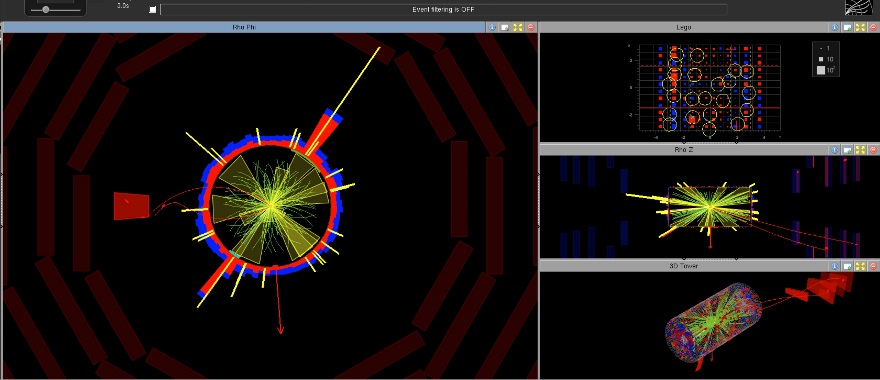The width and height of the screenshot is (880, 380).
Task: Click the red missing-energy arrow in Rho Phi
Action: [x=278, y=303]
